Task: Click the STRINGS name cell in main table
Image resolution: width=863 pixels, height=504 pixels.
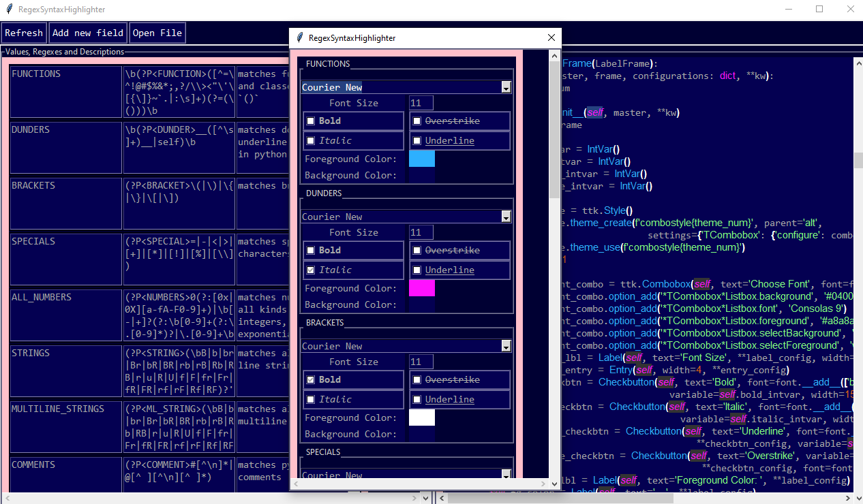Action: click(65, 371)
